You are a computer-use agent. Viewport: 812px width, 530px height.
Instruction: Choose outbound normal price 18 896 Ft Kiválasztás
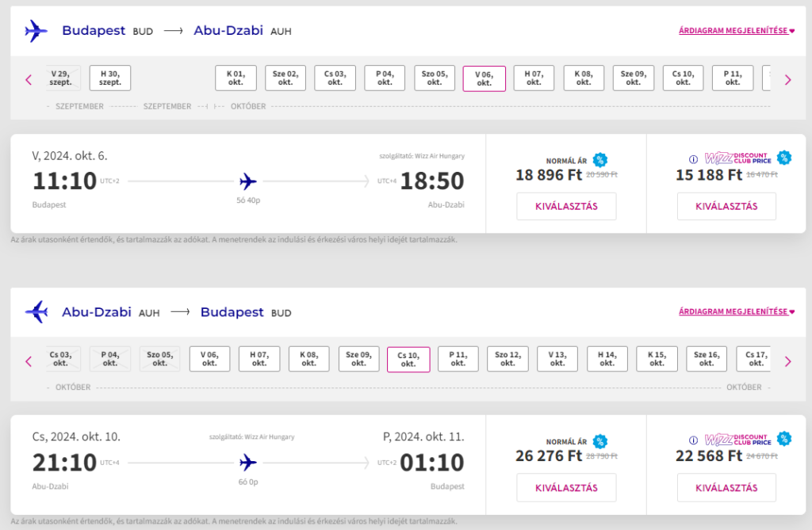coord(566,207)
